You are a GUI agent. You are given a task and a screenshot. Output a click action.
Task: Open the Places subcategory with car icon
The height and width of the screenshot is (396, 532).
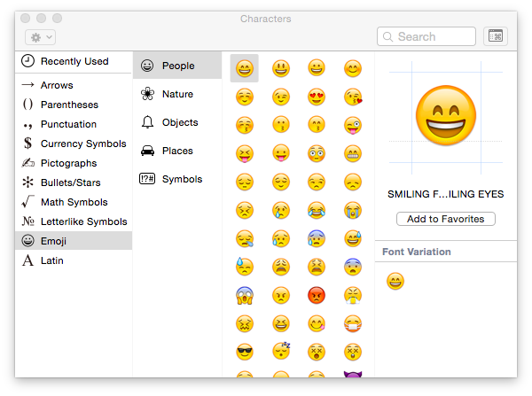pos(177,151)
